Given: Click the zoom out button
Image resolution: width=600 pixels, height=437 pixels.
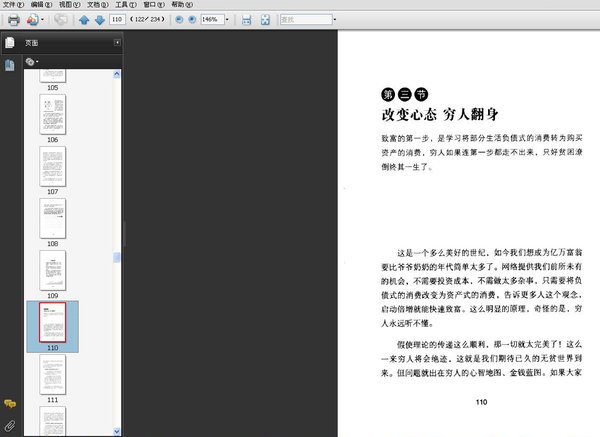Looking at the screenshot, I should click(x=179, y=20).
